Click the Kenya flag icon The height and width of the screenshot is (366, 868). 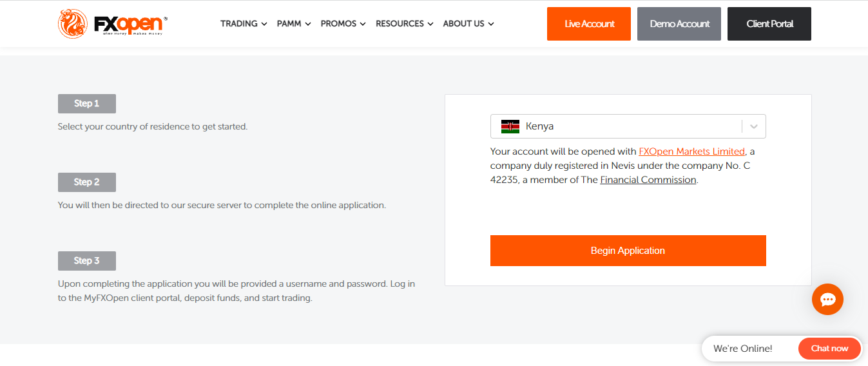[x=510, y=126]
